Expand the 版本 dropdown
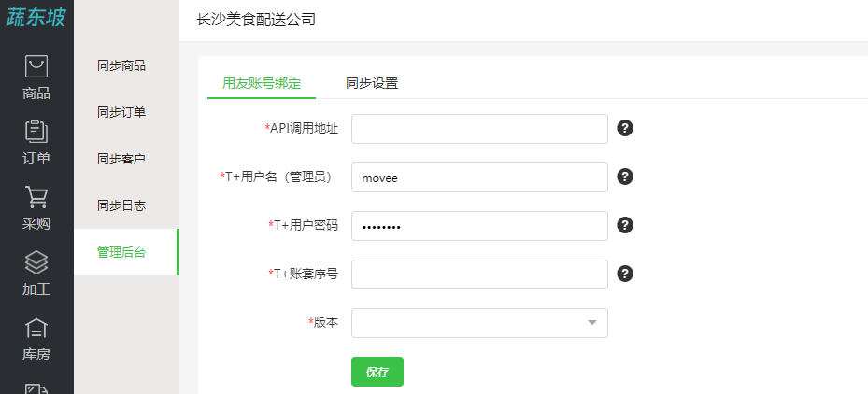Image resolution: width=868 pixels, height=394 pixels. [479, 323]
